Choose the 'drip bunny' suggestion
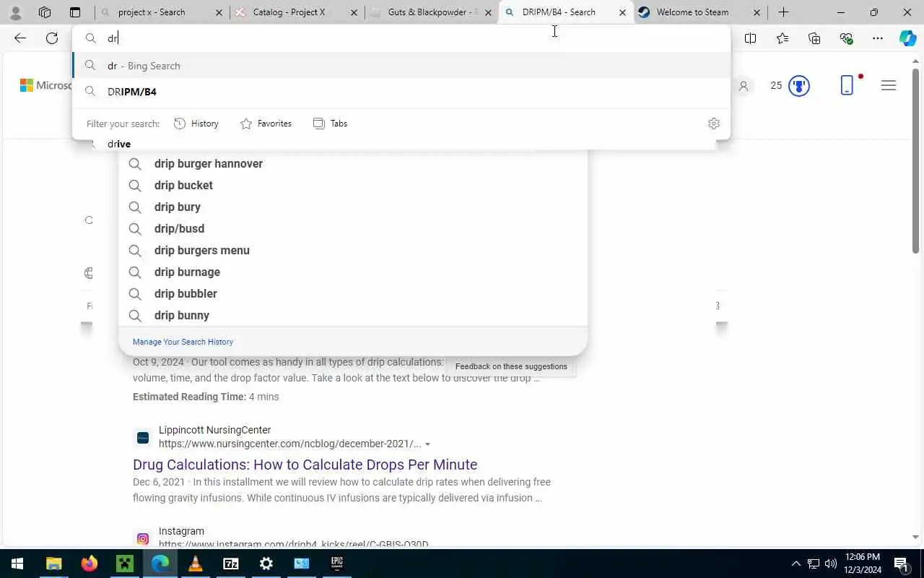The image size is (924, 578). pyautogui.click(x=353, y=316)
